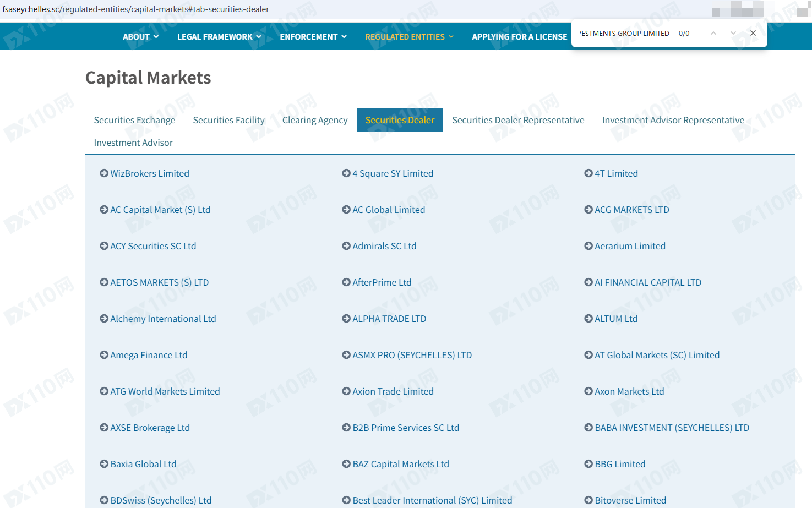The height and width of the screenshot is (508, 812).
Task: Click arrow icon beside Amega Finance Ltd
Action: (x=103, y=355)
